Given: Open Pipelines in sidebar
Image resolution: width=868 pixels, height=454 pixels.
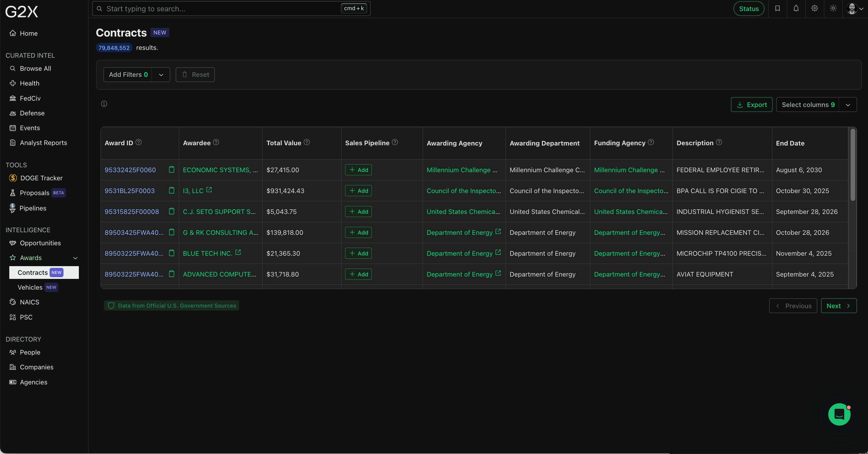Looking at the screenshot, I should pos(28,208).
